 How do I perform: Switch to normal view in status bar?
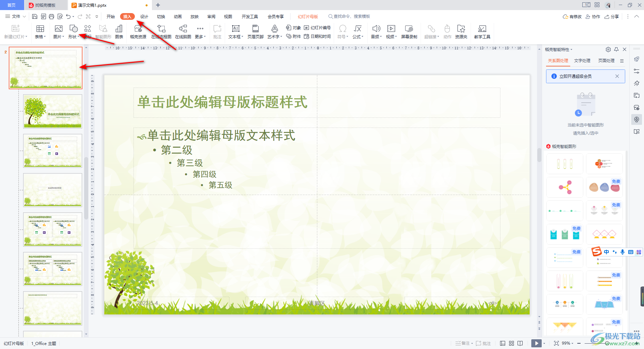click(x=502, y=343)
